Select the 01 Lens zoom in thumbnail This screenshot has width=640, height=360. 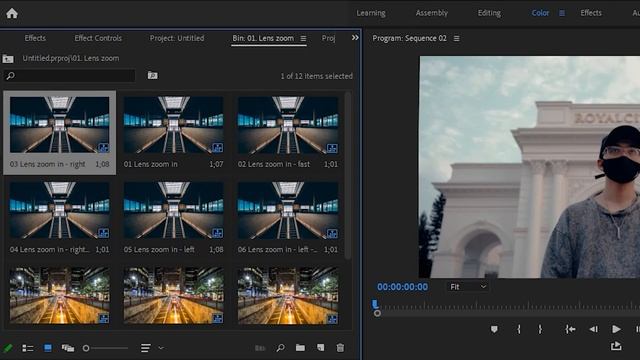coord(173,124)
